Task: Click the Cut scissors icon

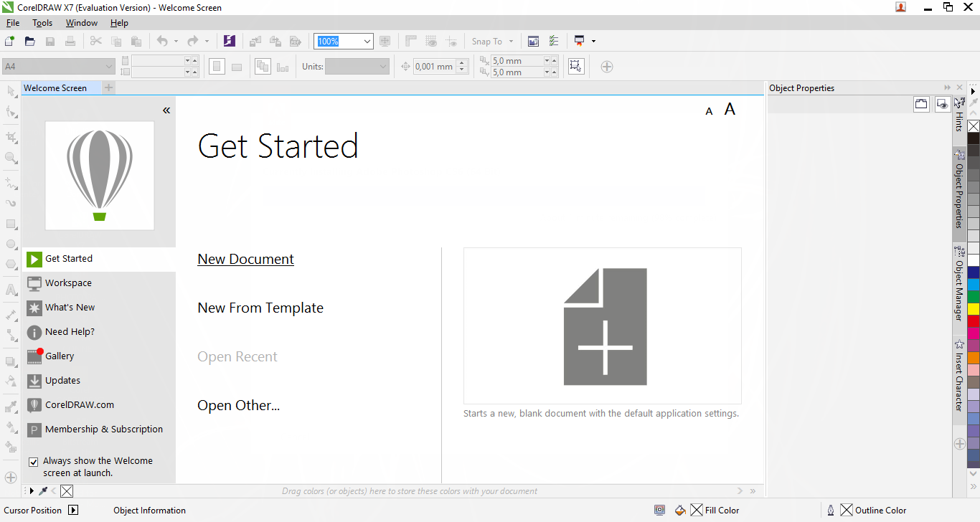Action: coord(95,41)
